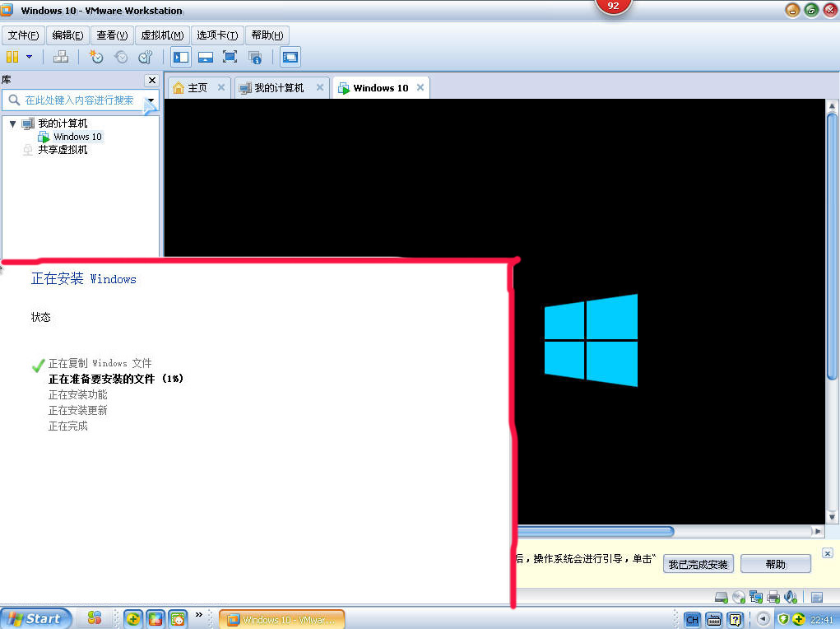Click the CH language indicator
The image size is (840, 629).
click(x=692, y=620)
